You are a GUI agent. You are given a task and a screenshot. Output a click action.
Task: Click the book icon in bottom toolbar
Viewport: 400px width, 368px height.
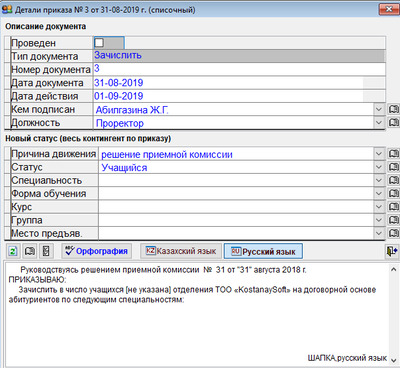(30, 251)
